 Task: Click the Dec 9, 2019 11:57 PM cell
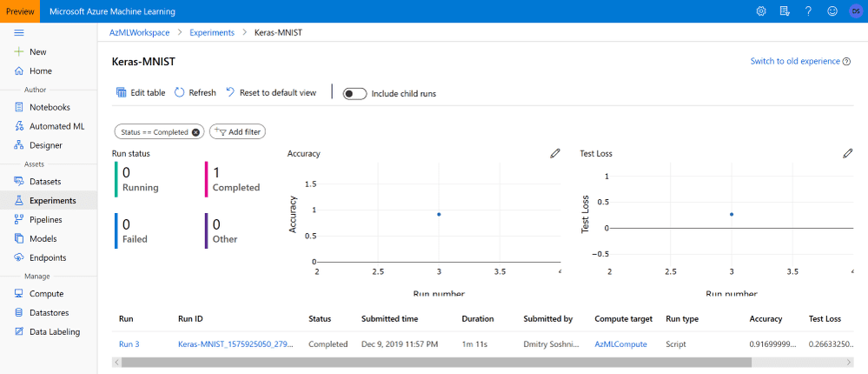pos(400,344)
